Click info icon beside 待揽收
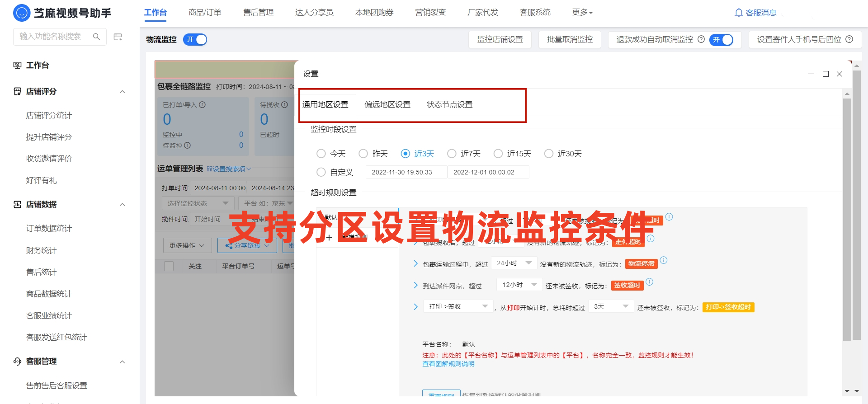The width and height of the screenshot is (868, 404). [285, 104]
